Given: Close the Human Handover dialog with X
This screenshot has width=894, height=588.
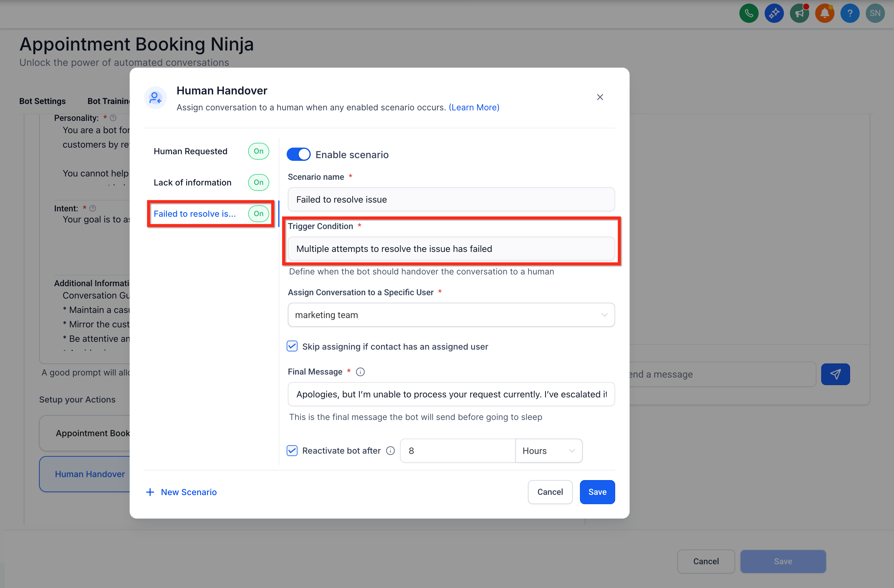Looking at the screenshot, I should tap(600, 97).
